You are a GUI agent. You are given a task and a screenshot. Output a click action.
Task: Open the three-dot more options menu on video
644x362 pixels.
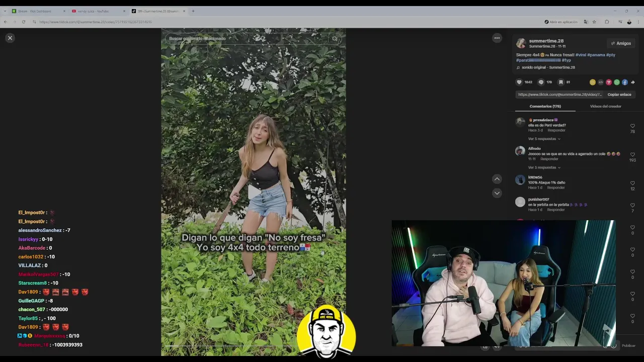click(x=497, y=38)
